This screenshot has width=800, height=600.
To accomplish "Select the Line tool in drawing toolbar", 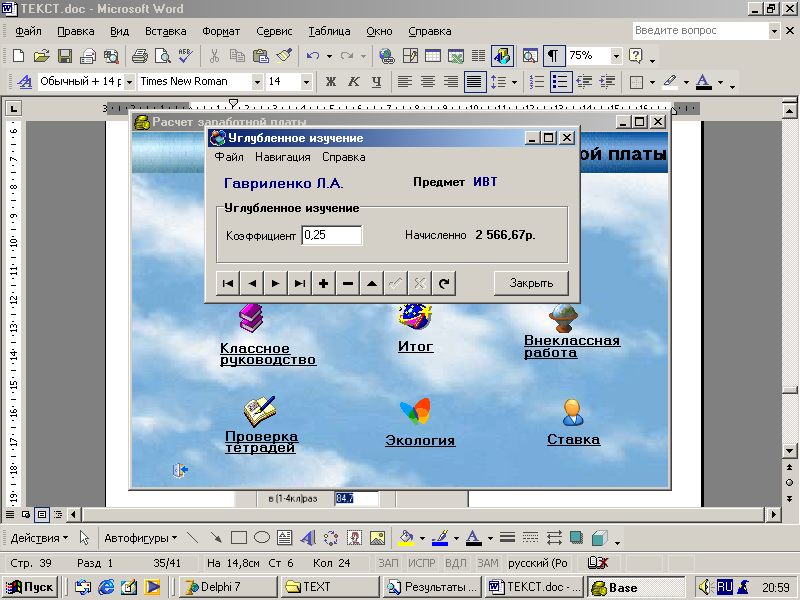I will (x=193, y=538).
